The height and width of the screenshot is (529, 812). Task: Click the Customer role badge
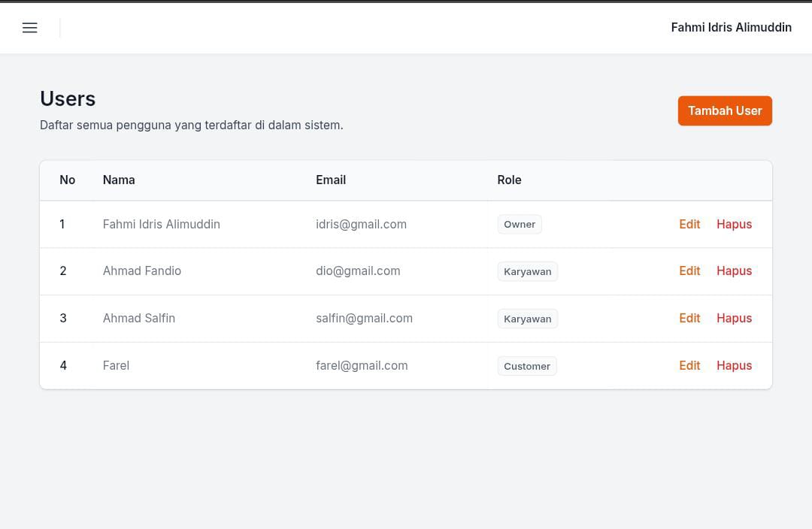(526, 366)
